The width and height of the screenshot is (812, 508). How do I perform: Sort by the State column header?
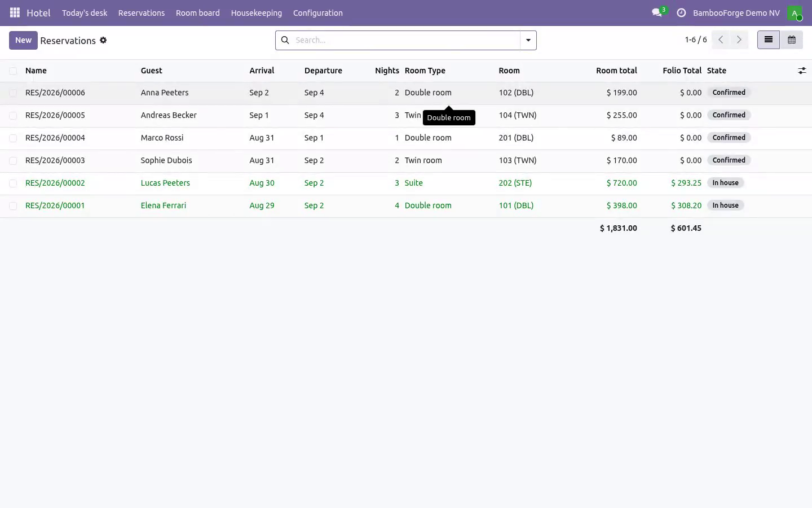717,71
